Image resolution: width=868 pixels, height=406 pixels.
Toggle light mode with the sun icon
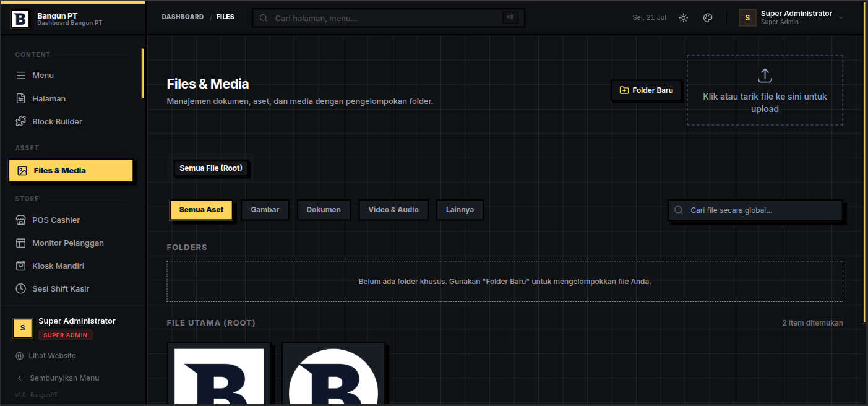pos(683,18)
